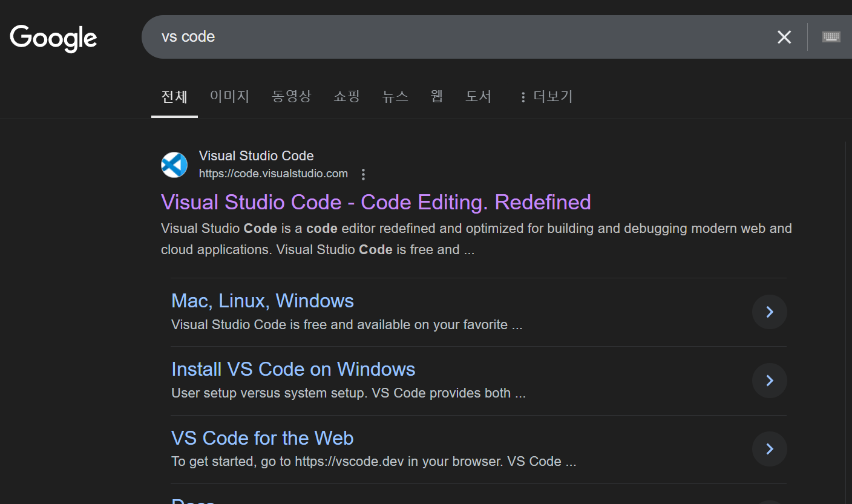Click the 더보기 three-dot more menu

coord(546,96)
